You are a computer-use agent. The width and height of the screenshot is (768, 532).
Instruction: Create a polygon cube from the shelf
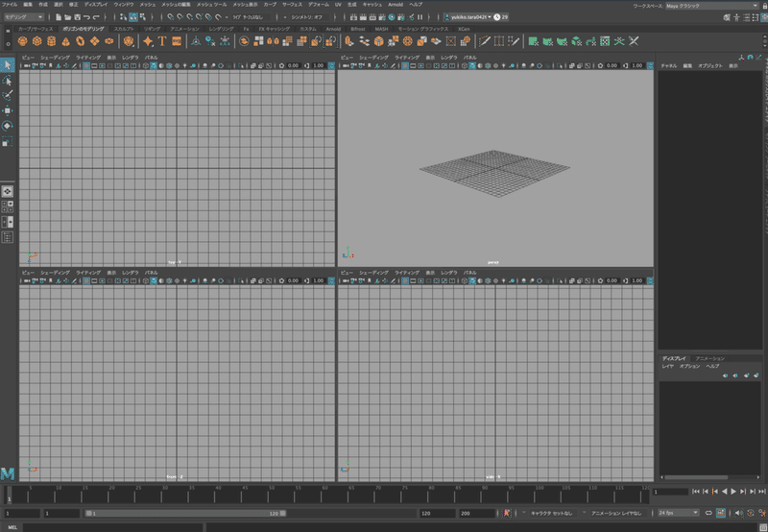coord(36,41)
